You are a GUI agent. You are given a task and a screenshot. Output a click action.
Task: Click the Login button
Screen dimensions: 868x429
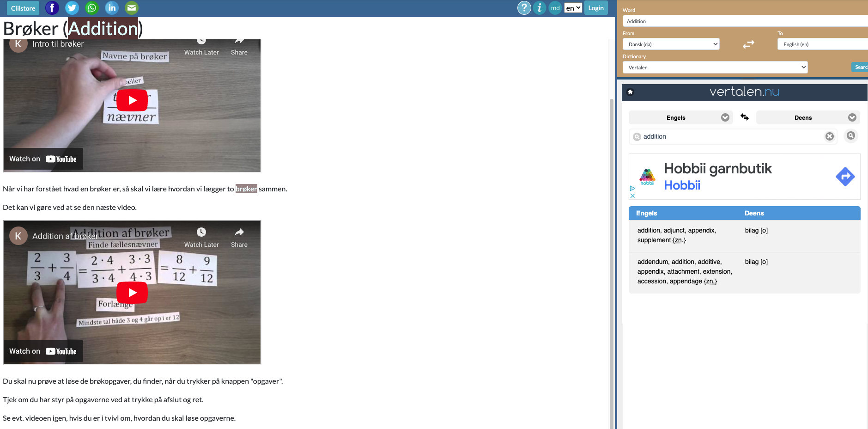pyautogui.click(x=595, y=8)
